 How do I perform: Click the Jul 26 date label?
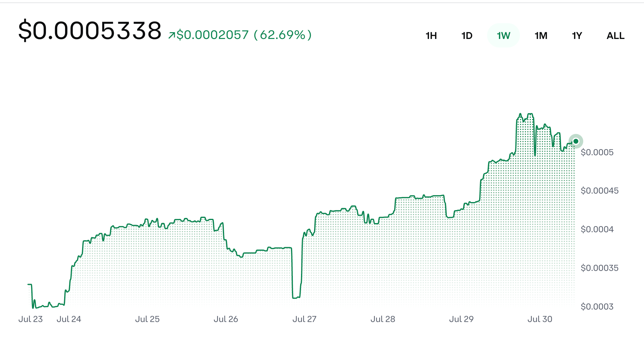point(226,319)
